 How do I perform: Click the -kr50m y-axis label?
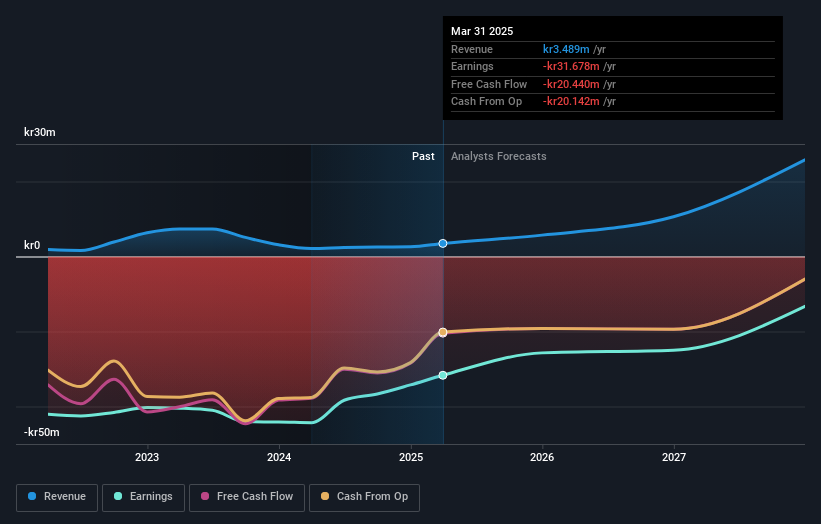click(41, 432)
